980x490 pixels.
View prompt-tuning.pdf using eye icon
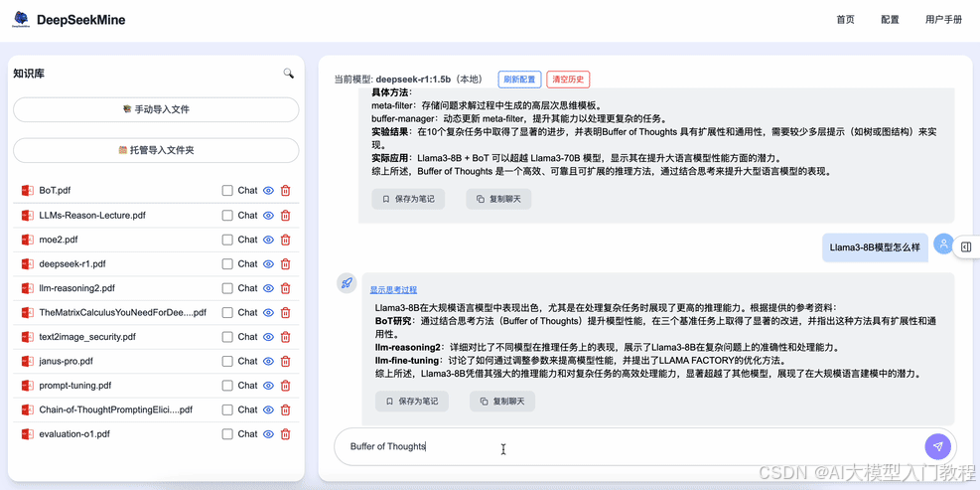point(269,386)
